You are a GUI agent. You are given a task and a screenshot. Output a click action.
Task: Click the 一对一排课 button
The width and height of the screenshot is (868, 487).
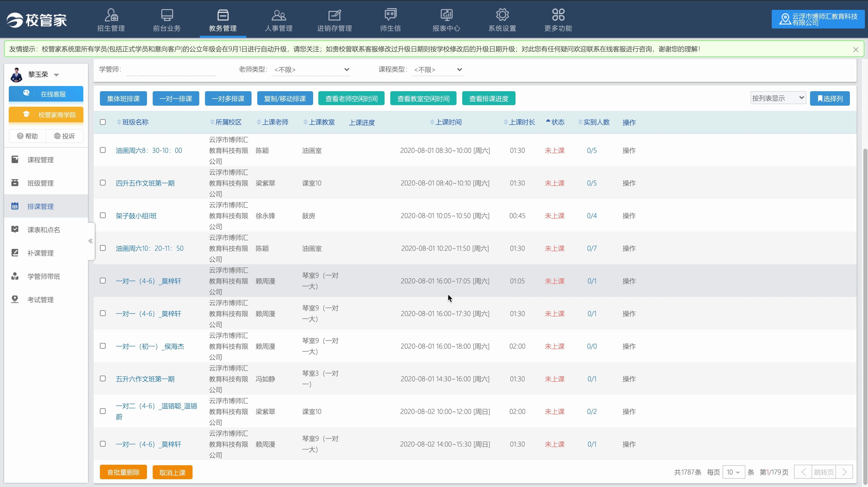[x=175, y=98]
